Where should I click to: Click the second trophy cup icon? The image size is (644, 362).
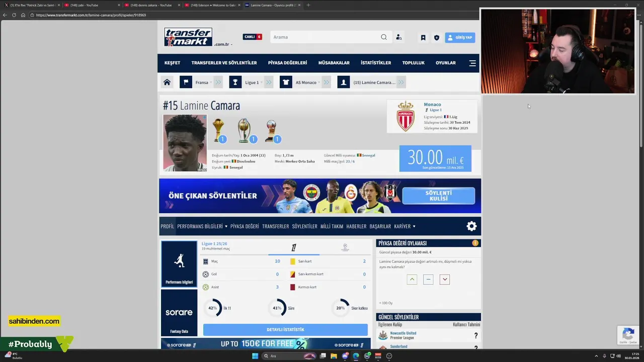point(245,131)
